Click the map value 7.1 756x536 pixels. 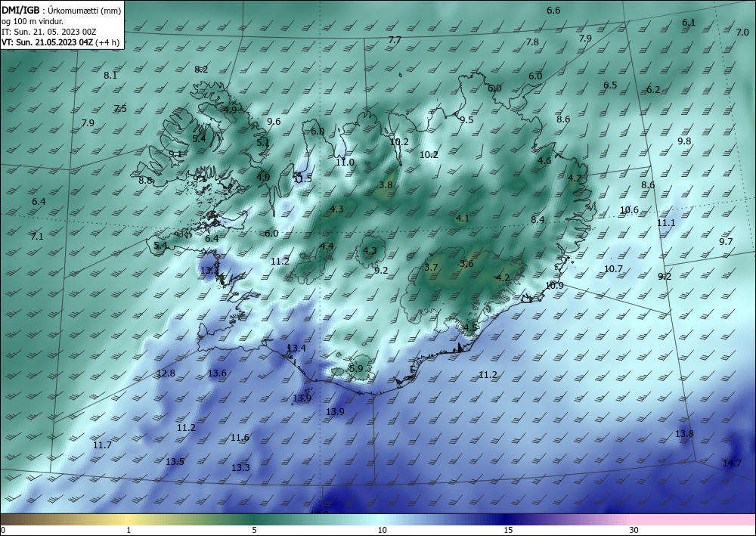(37, 236)
